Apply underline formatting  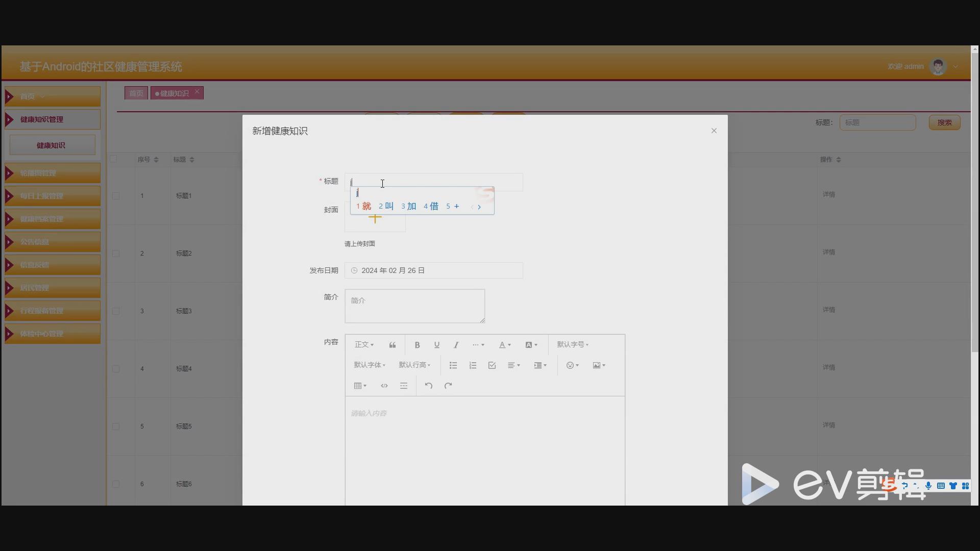(x=436, y=345)
